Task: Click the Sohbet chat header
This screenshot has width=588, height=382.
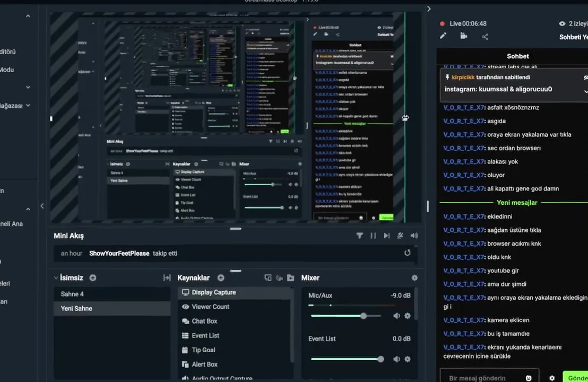Action: pyautogui.click(x=518, y=56)
